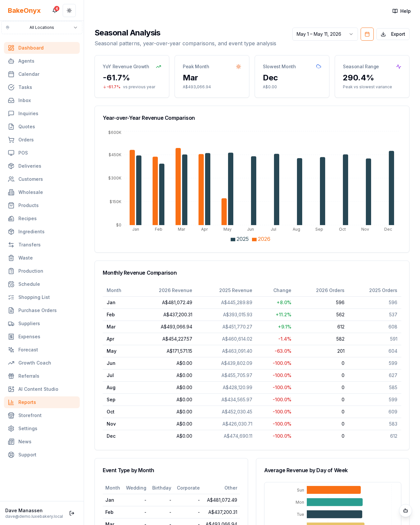Screen dimensions: 420x525
Task: Open the Storefront menu item
Action: pos(42,415)
